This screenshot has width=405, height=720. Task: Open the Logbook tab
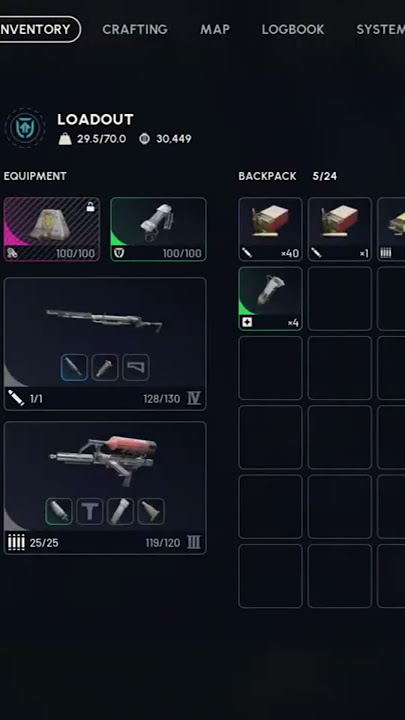coord(293,29)
